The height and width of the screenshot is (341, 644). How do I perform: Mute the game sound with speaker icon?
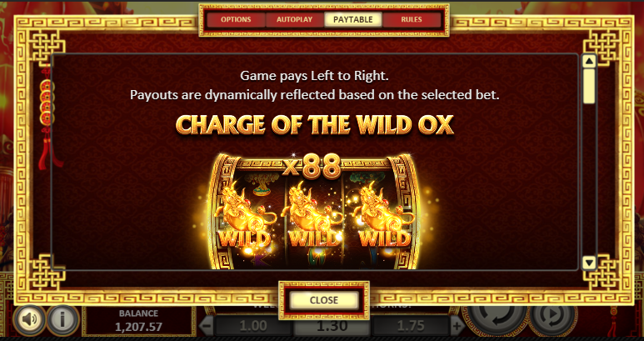(29, 319)
